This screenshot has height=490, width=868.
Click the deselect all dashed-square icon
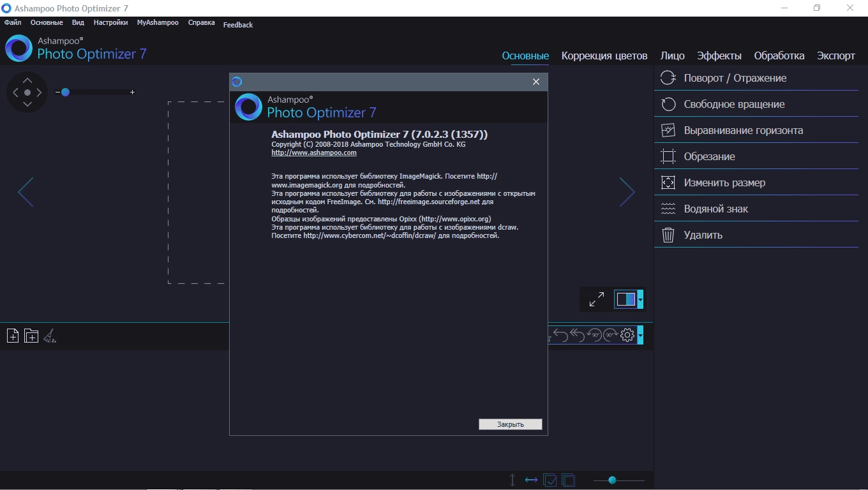(x=569, y=480)
